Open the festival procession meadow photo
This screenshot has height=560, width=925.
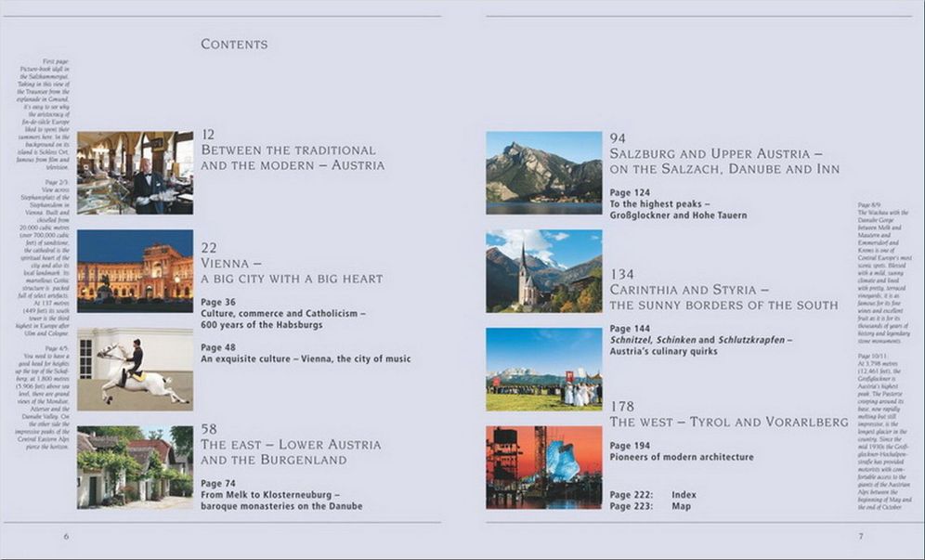[x=544, y=370]
